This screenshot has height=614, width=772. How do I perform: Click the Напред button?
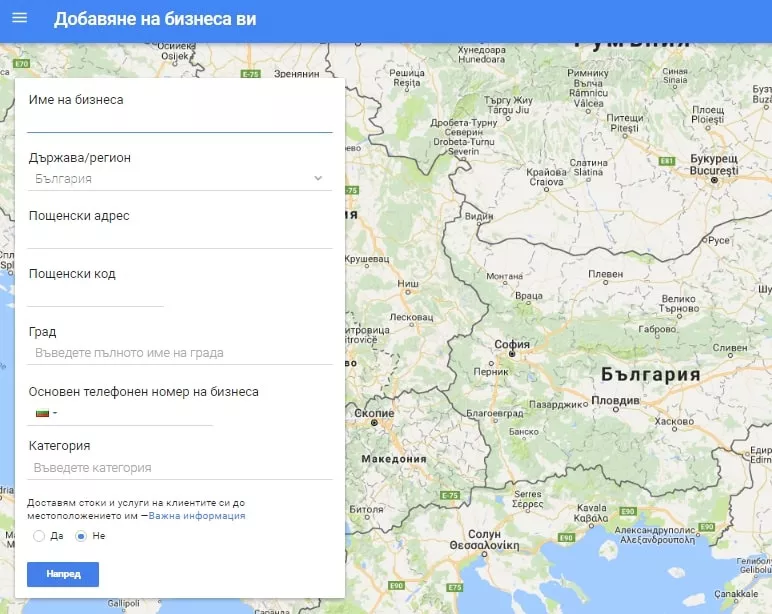point(63,574)
